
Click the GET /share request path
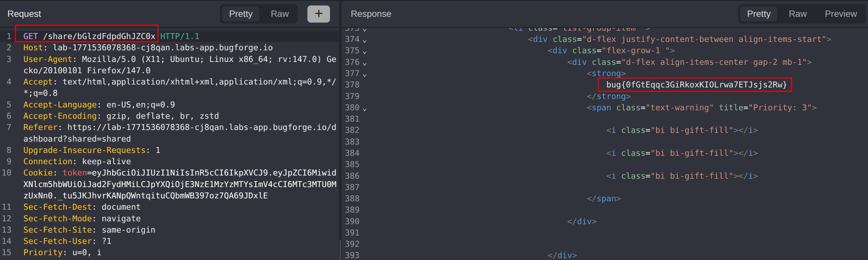tap(99, 36)
